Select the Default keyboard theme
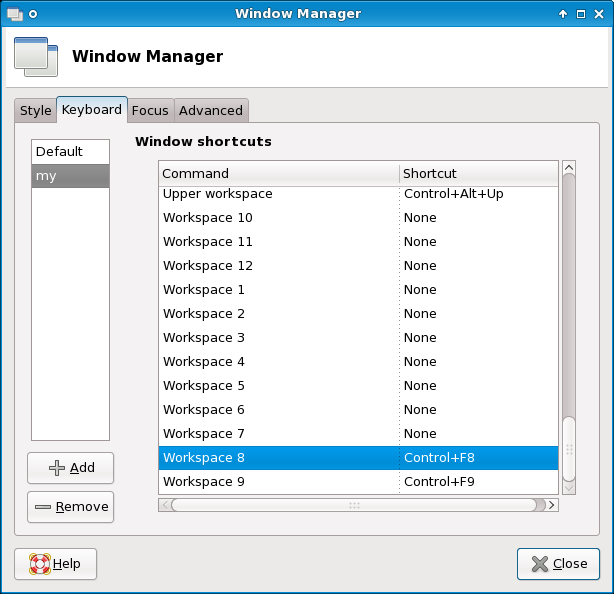 (70, 152)
